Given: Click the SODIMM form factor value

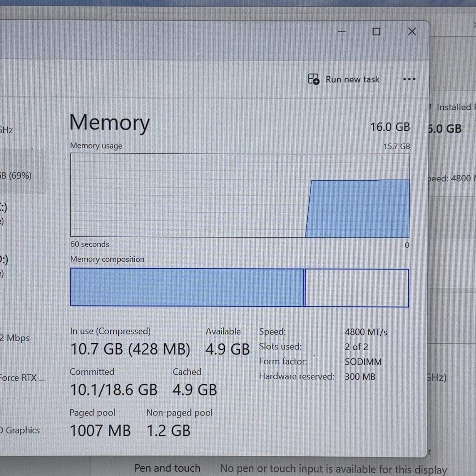Looking at the screenshot, I should (363, 362).
